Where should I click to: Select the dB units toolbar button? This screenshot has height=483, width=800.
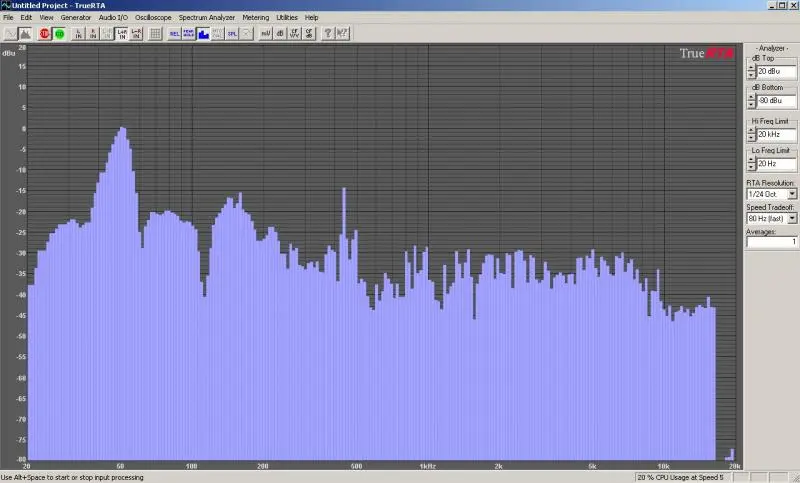click(x=281, y=33)
